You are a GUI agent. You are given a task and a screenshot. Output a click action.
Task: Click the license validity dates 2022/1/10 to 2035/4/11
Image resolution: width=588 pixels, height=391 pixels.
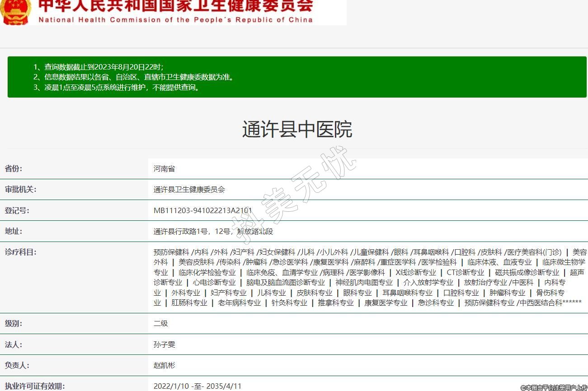(x=198, y=386)
